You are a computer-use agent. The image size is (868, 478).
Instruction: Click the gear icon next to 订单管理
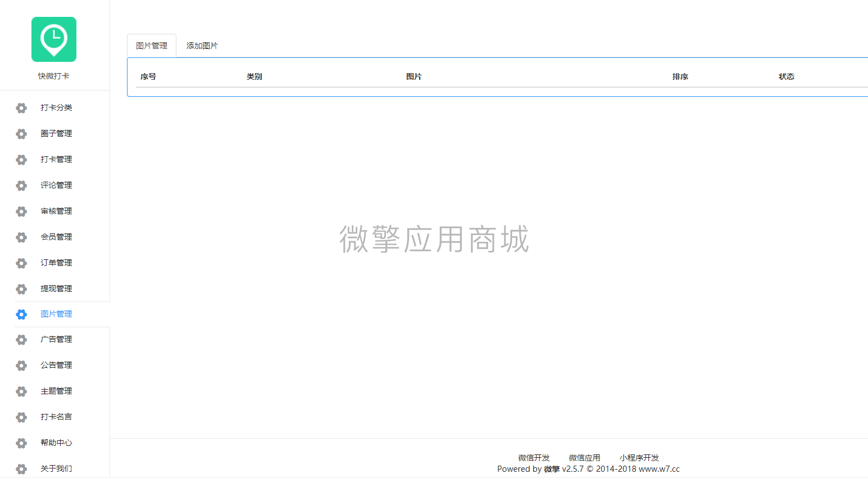(21, 263)
